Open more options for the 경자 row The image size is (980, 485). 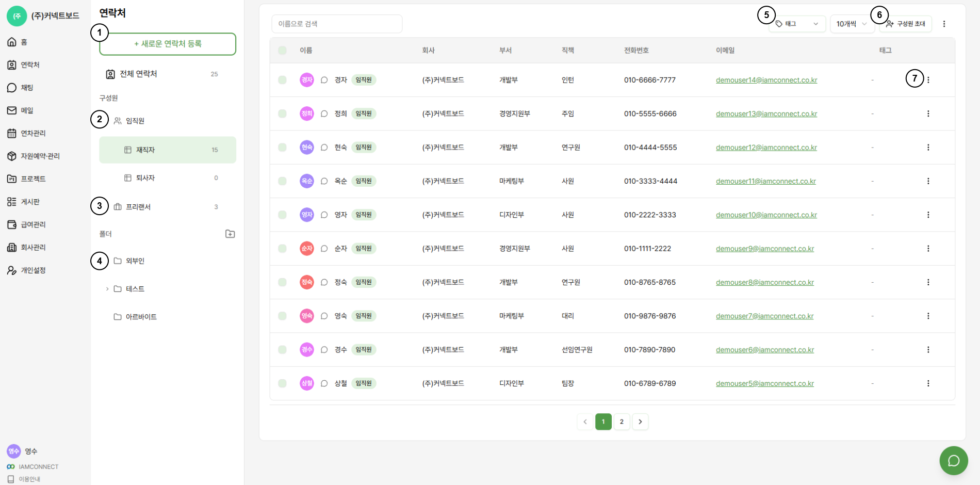[928, 80]
